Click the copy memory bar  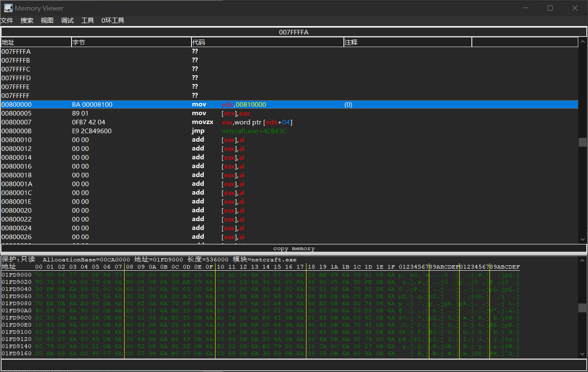[293, 248]
